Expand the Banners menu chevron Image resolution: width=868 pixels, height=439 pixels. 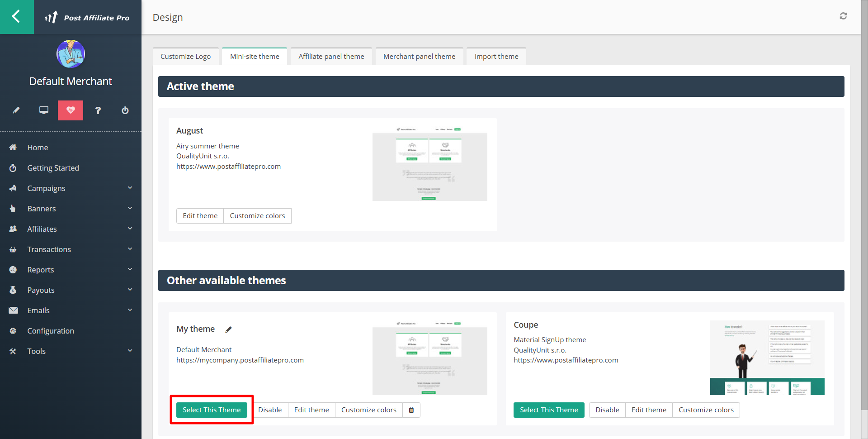point(130,208)
